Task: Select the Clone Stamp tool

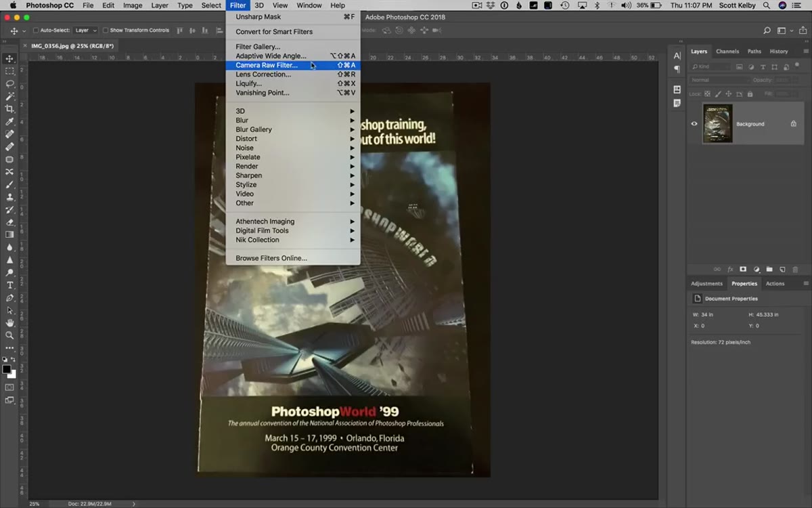Action: (x=9, y=197)
